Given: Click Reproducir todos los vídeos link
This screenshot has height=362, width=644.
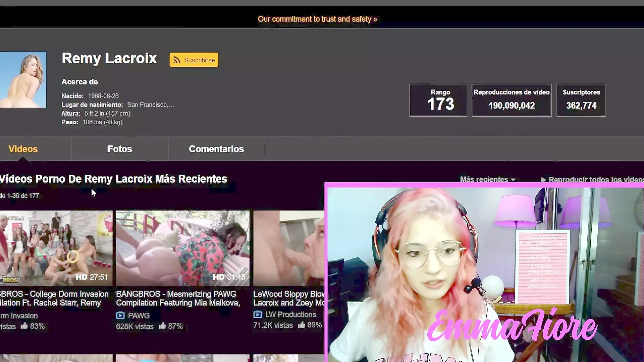Looking at the screenshot, I should [x=596, y=180].
